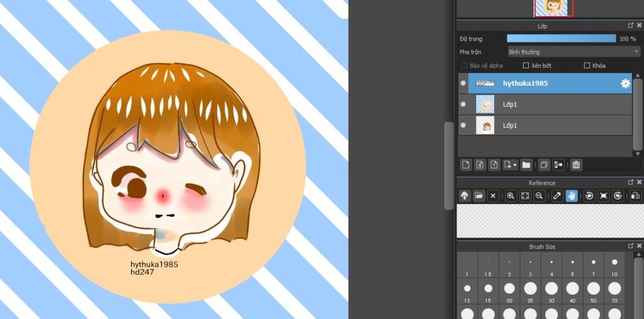
Task: Select the Reference hand tool
Action: pyautogui.click(x=571, y=196)
